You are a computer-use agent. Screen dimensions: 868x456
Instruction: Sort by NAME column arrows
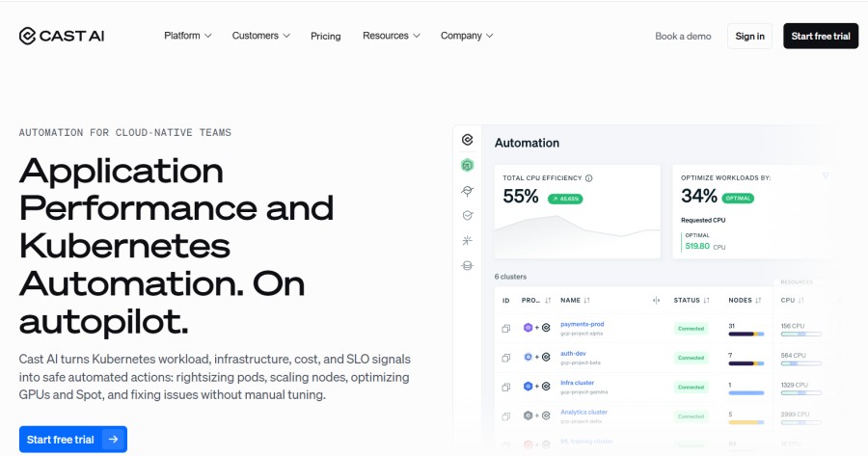click(586, 301)
